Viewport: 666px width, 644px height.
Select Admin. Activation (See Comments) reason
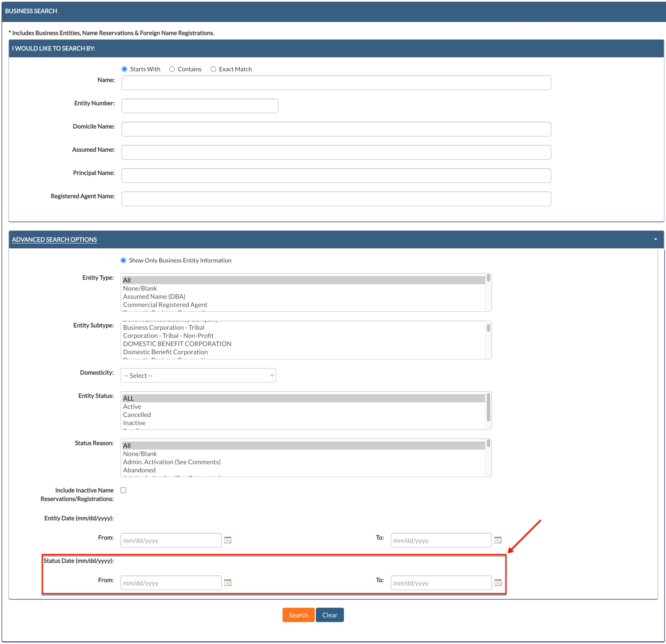pyautogui.click(x=303, y=462)
